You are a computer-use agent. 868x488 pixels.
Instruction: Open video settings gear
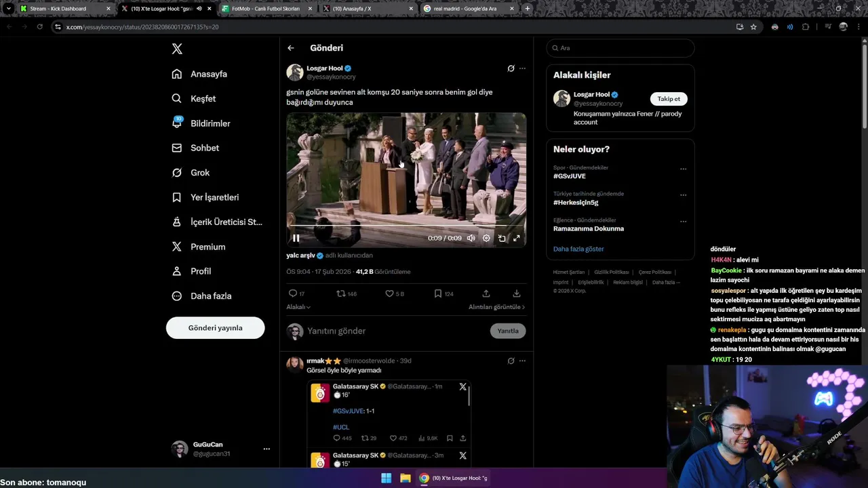point(486,238)
